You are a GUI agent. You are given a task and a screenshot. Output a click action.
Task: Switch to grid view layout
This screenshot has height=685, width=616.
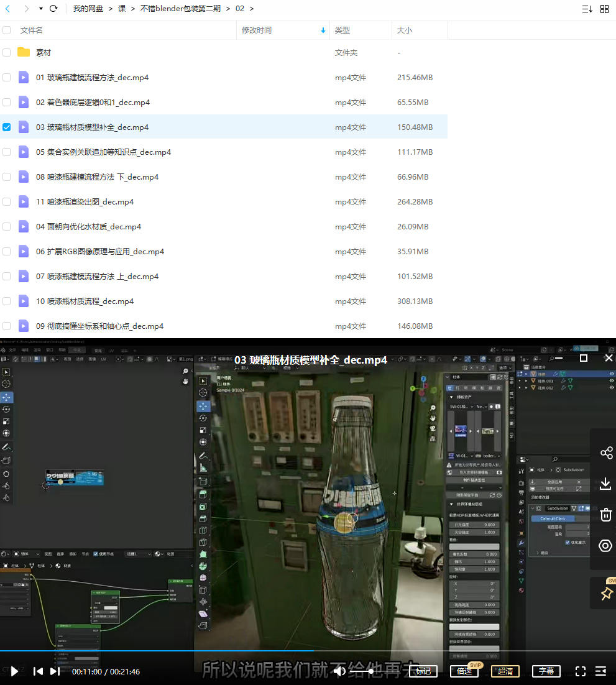coord(604,9)
